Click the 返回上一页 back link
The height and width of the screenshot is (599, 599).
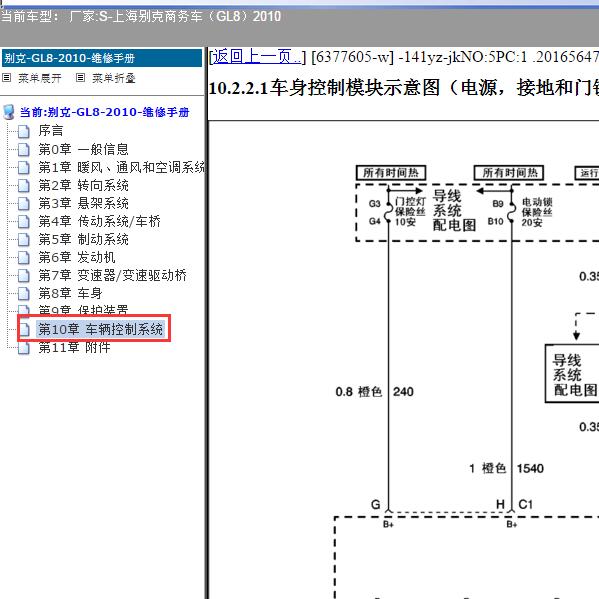(256, 57)
